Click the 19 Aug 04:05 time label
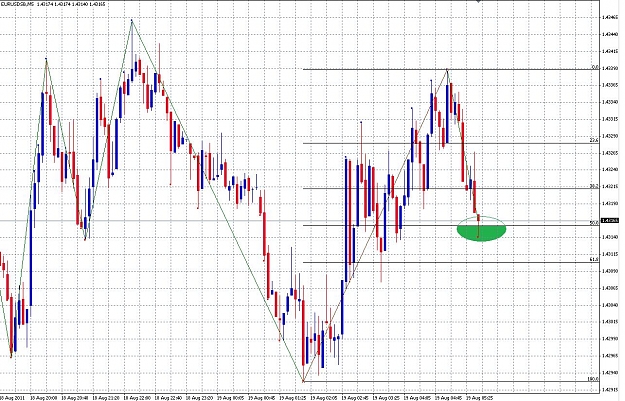Viewport: 625px width, 401px height. [417, 398]
